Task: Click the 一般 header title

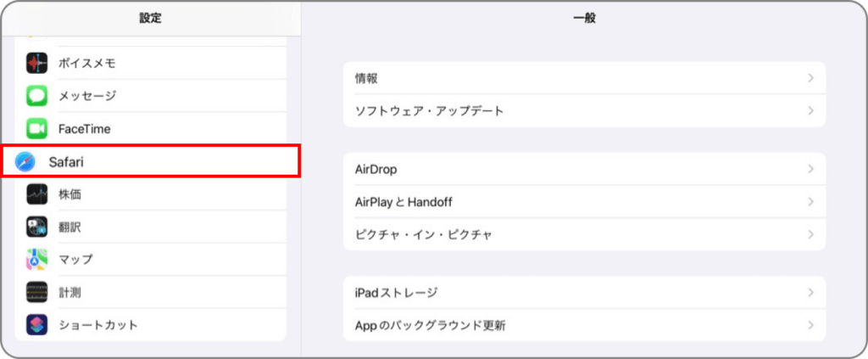Action: click(x=585, y=18)
